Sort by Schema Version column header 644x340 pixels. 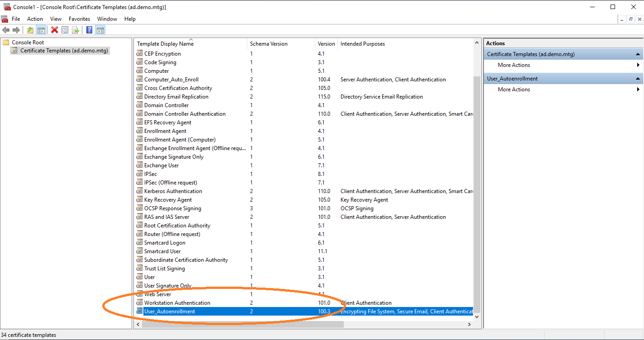point(269,44)
